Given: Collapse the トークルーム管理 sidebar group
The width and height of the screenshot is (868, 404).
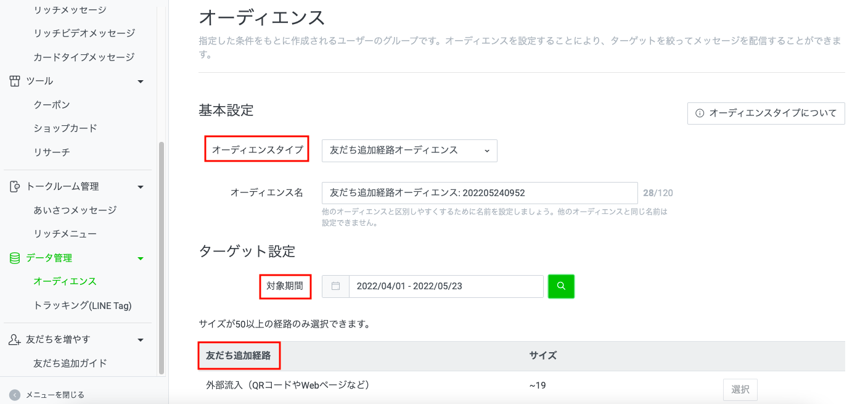Looking at the screenshot, I should click(x=141, y=186).
